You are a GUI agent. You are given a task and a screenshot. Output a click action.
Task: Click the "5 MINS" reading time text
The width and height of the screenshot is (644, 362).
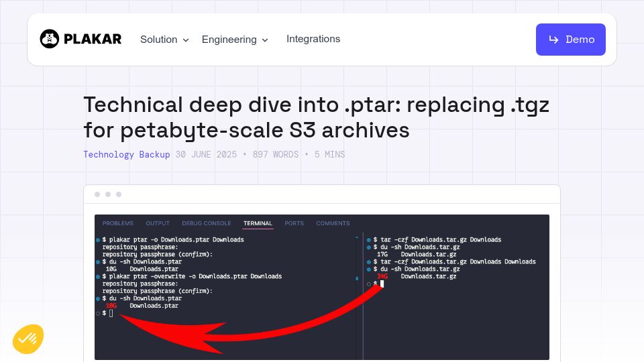330,155
